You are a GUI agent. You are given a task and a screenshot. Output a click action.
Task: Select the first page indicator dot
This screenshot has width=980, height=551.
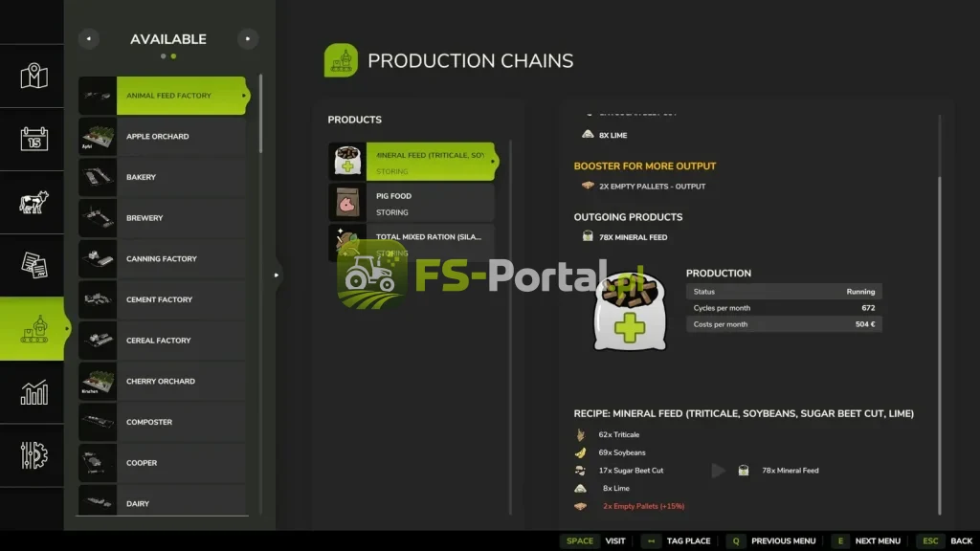pos(163,56)
